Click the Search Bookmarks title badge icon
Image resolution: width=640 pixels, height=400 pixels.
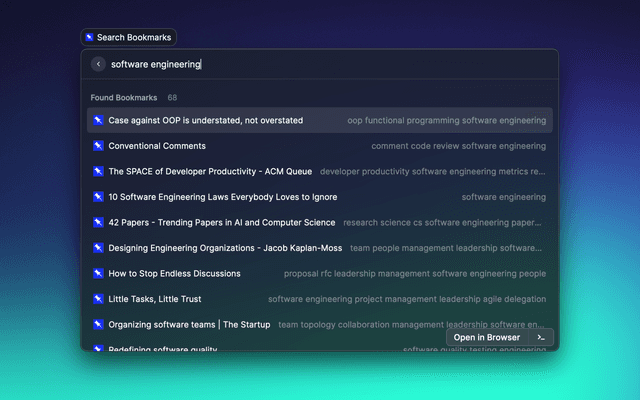pos(90,37)
